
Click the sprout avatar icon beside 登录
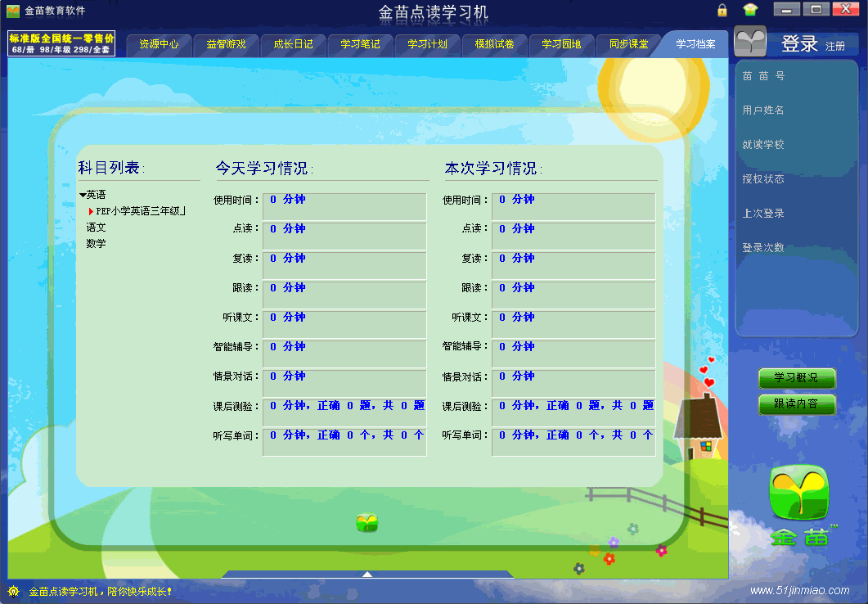pyautogui.click(x=750, y=41)
